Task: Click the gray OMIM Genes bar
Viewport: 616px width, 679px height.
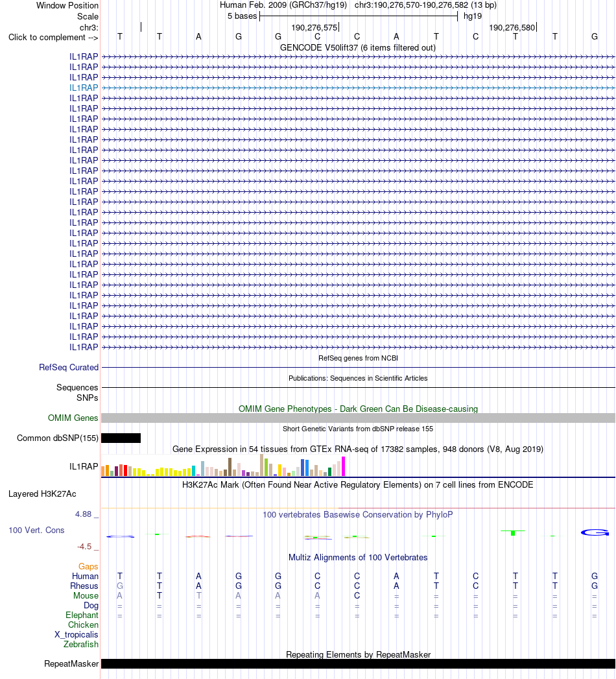Action: (x=358, y=418)
